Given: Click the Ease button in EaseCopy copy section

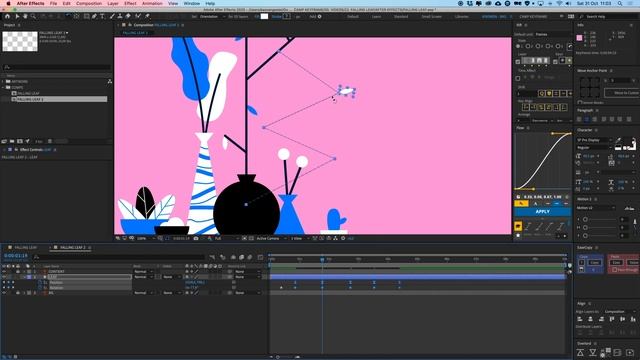Looking at the screenshot, I should pyautogui.click(x=594, y=262).
